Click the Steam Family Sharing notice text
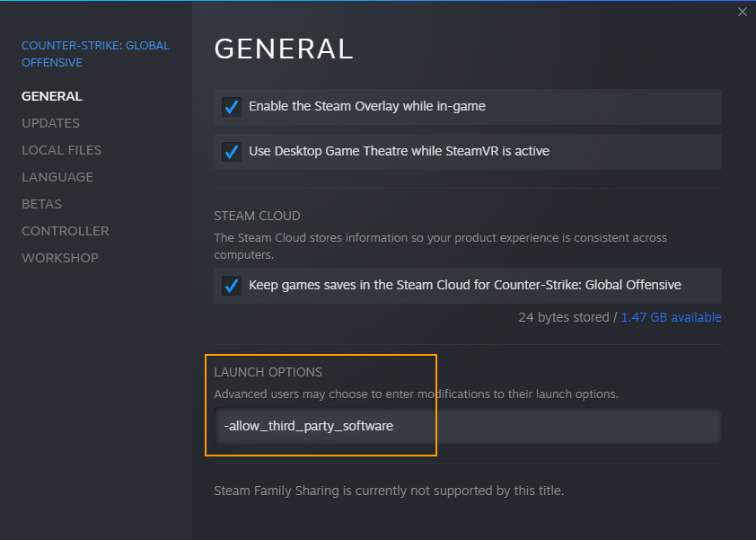756x540 pixels. (x=389, y=491)
